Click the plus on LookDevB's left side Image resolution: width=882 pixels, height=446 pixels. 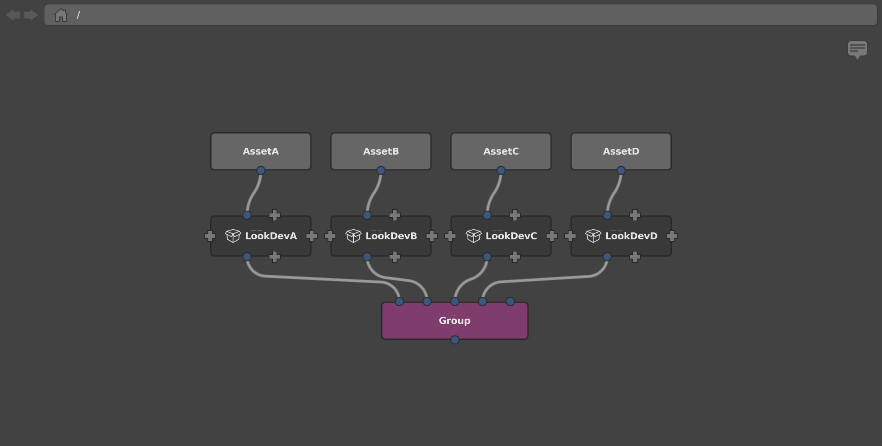330,236
